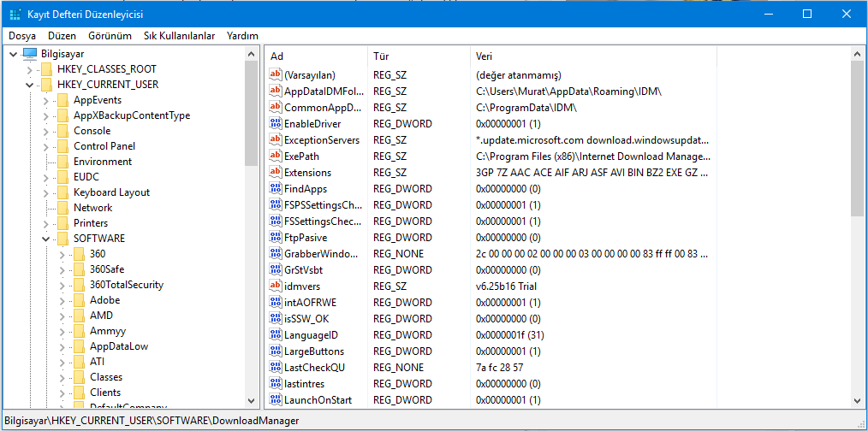Select the Classes key in tree
The height and width of the screenshot is (431, 868).
coord(106,377)
